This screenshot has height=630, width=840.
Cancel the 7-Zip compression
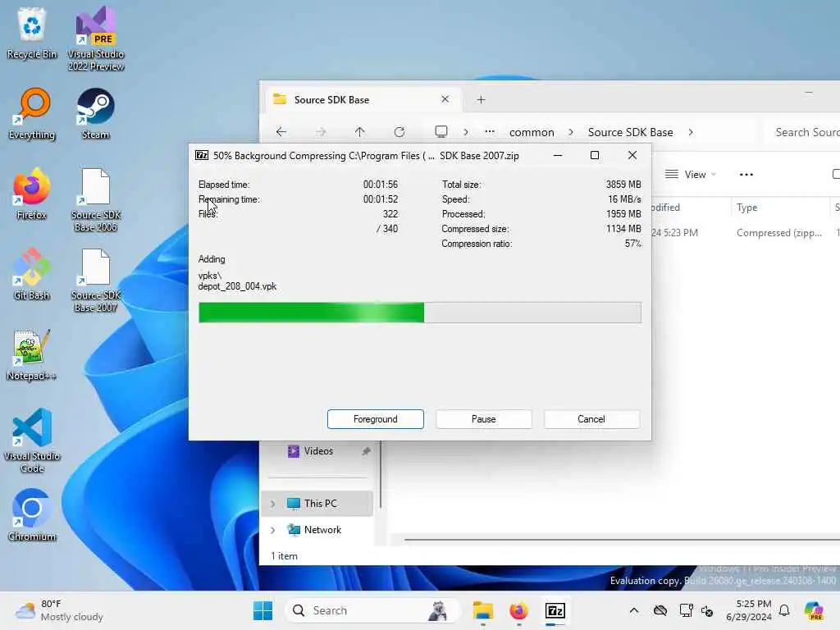[x=591, y=419]
